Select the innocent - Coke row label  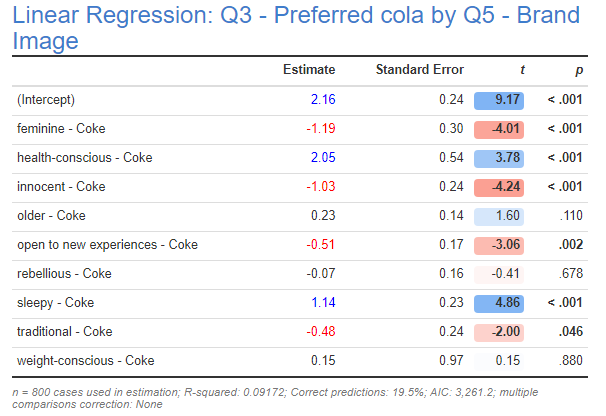61,187
